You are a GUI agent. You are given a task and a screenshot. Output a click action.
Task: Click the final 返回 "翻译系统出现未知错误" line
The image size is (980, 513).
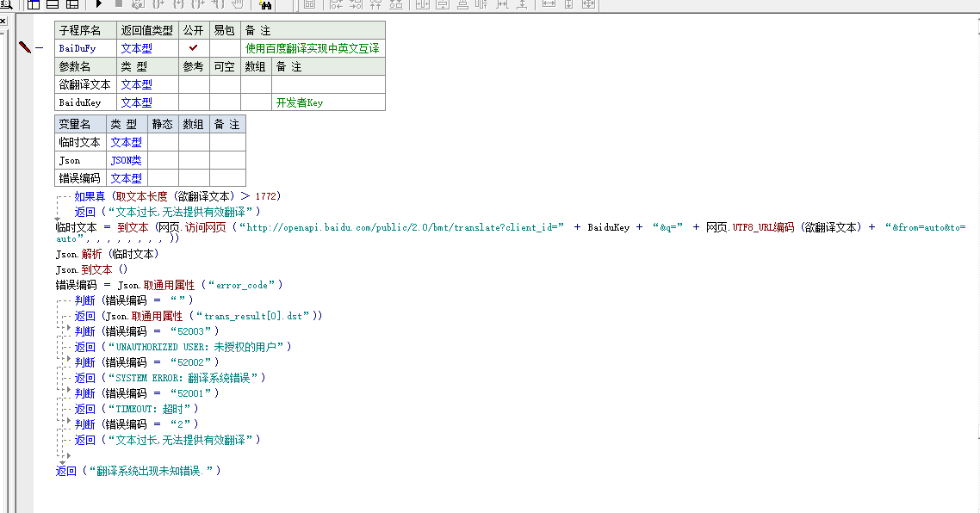click(138, 471)
